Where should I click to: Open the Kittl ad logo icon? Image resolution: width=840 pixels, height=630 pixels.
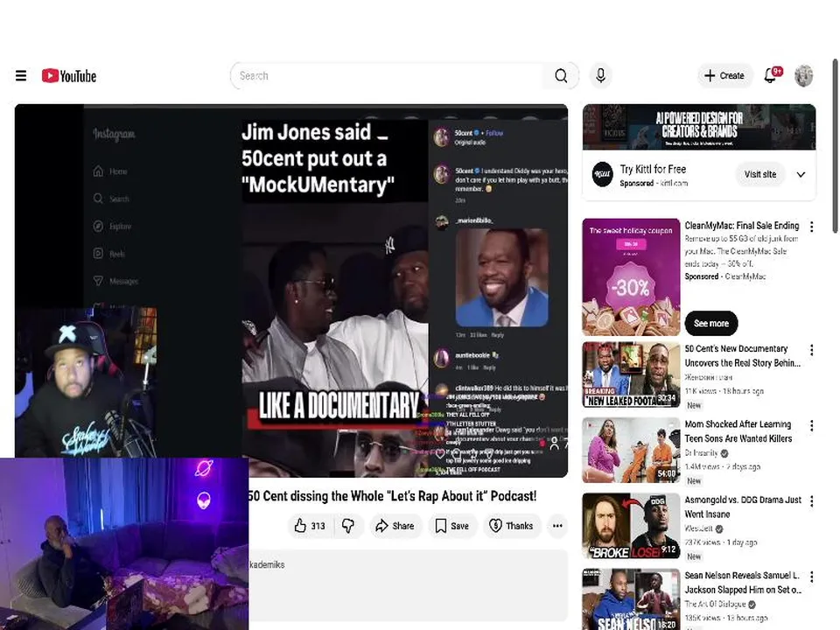point(602,175)
